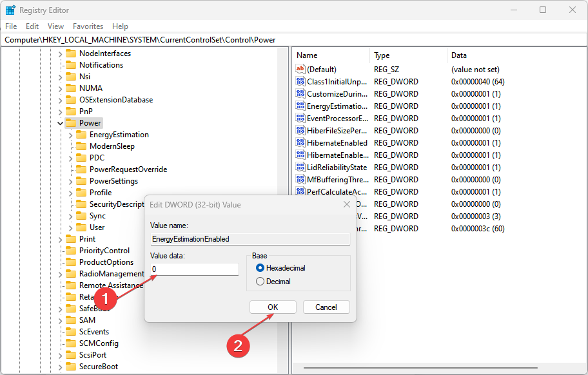The image size is (588, 375).
Task: Click the EnergyEstimatio... DWORD icon
Action: 300,106
